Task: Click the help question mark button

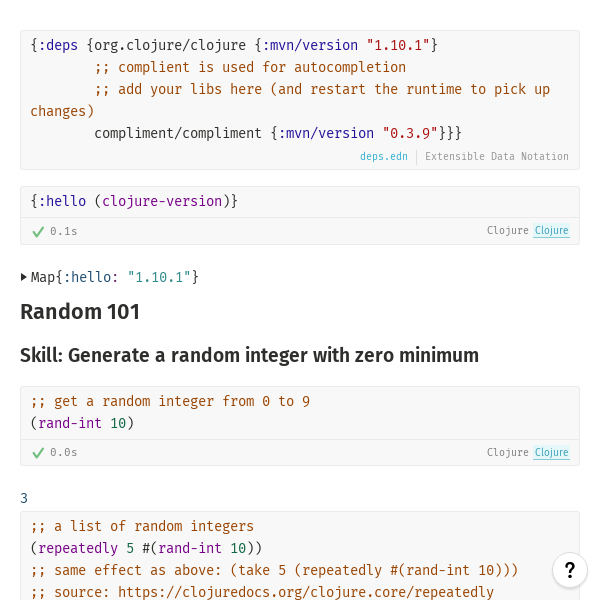Action: (x=570, y=570)
